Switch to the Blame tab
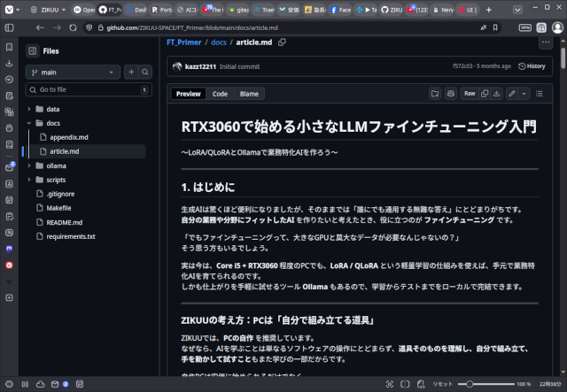The image size is (567, 392). click(x=249, y=93)
